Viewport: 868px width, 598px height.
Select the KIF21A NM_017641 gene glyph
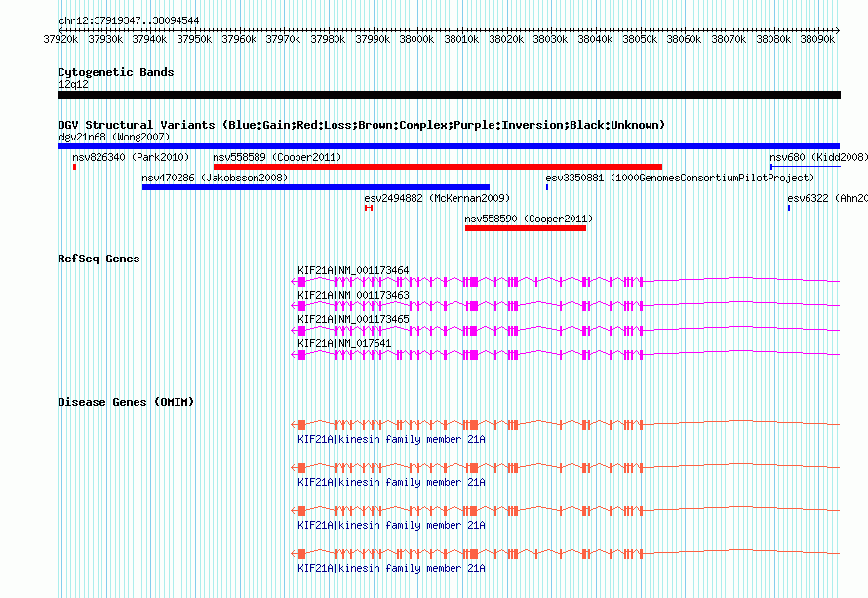tap(566, 355)
